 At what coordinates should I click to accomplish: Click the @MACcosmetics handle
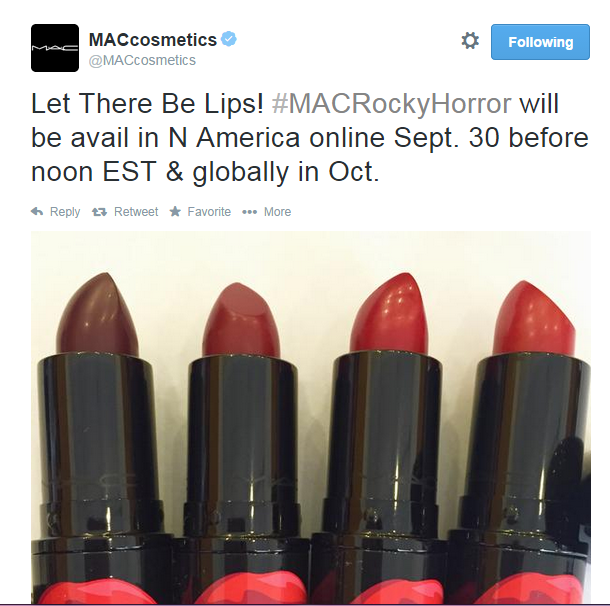point(142,60)
